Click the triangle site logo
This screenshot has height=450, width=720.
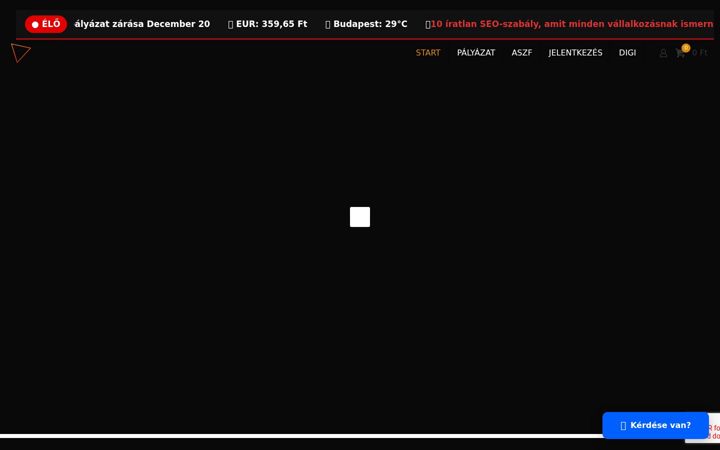coord(21,53)
